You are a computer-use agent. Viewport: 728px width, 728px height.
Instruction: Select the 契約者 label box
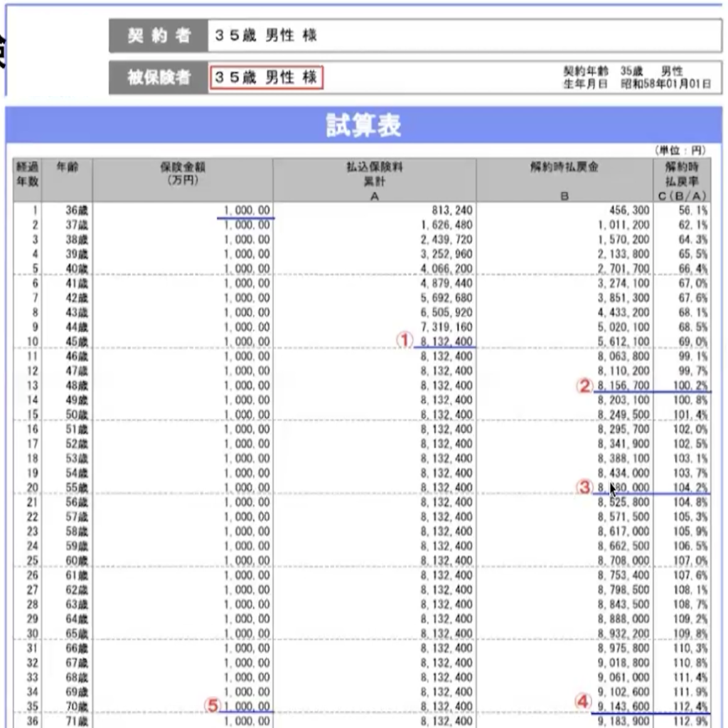pos(159,36)
